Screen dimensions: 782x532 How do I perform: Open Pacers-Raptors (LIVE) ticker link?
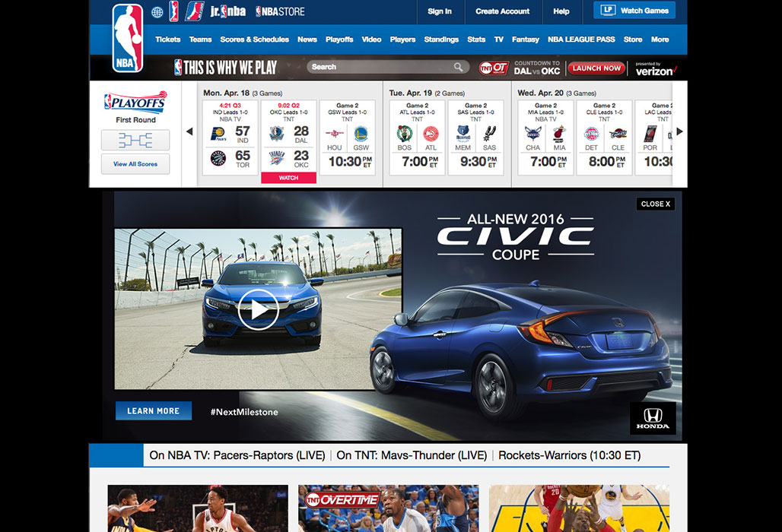click(269, 455)
